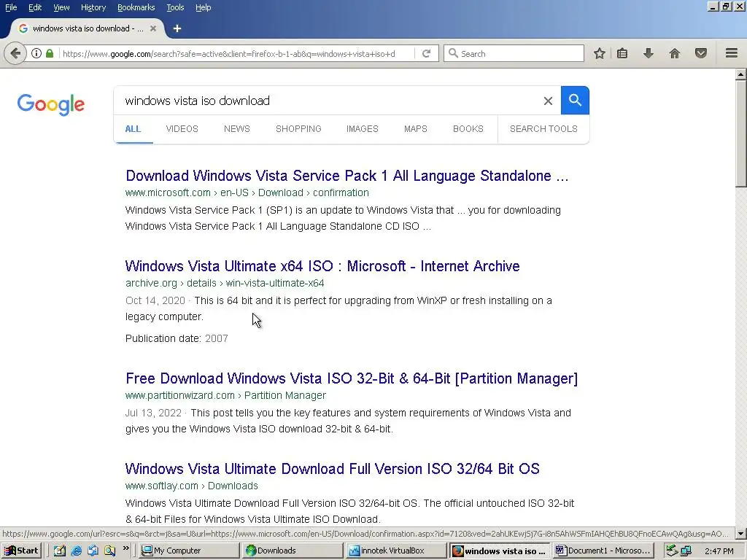Open 'Windows Vista Ultimate Download Full Version' result
The width and height of the screenshot is (747, 560).
point(332,469)
